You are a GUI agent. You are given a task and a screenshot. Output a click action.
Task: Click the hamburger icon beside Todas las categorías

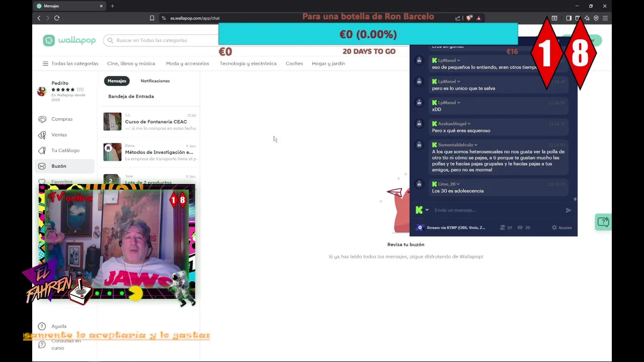click(45, 64)
